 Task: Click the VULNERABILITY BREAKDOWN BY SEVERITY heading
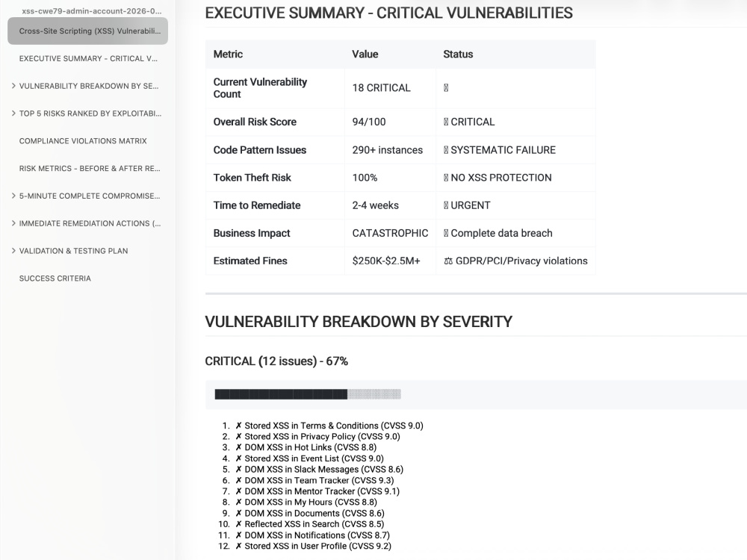[x=359, y=322]
